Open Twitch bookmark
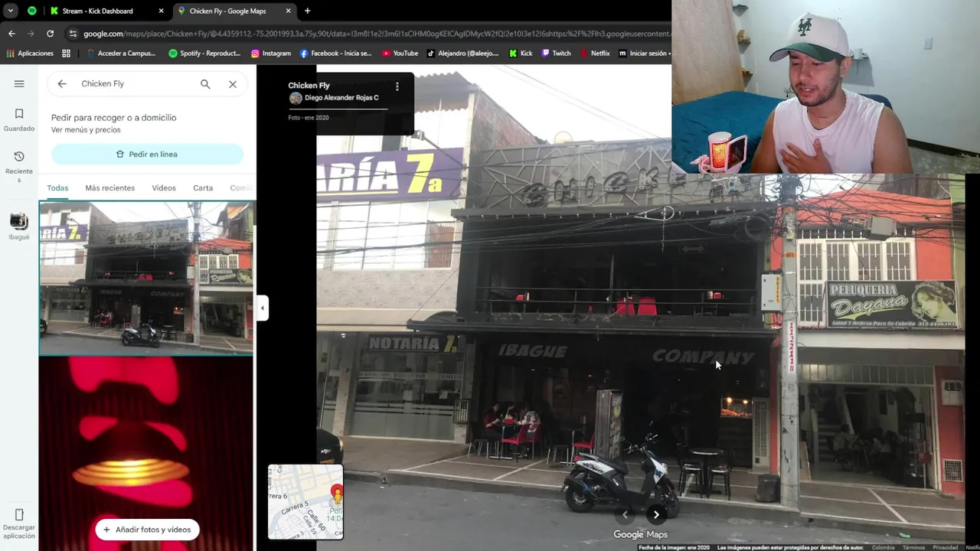 (x=556, y=54)
